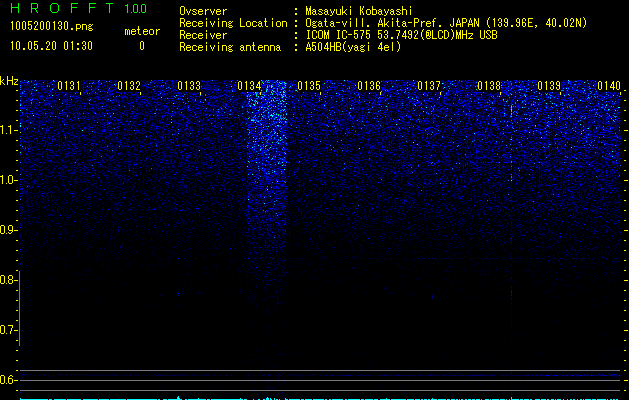Viewport: 629px width, 400px height.
Task: Click the Receiving Location label
Action: pyautogui.click(x=233, y=23)
